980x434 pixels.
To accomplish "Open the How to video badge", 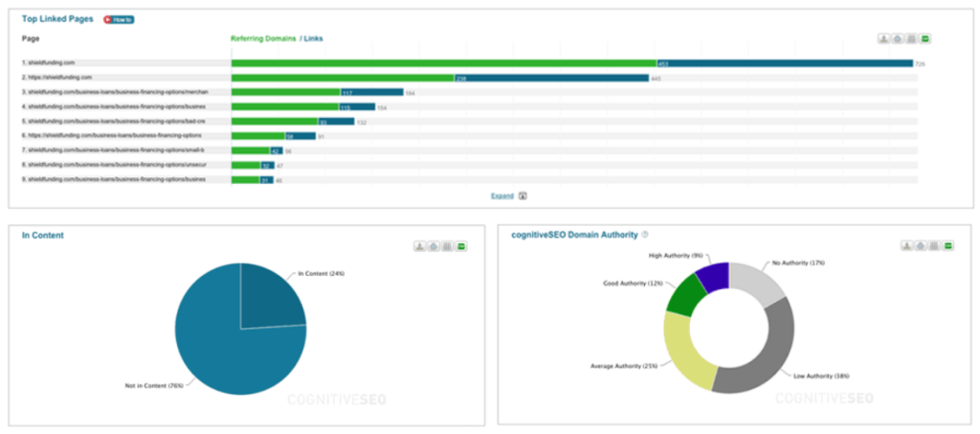I will [x=119, y=19].
